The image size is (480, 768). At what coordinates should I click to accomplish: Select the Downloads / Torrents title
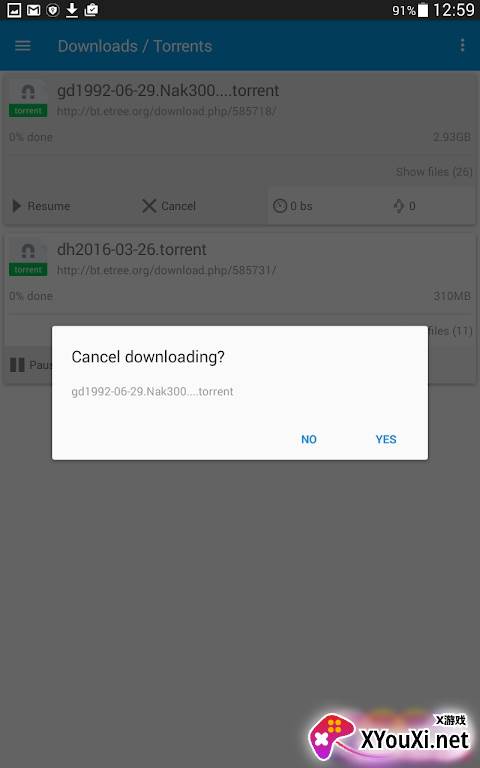pos(135,46)
